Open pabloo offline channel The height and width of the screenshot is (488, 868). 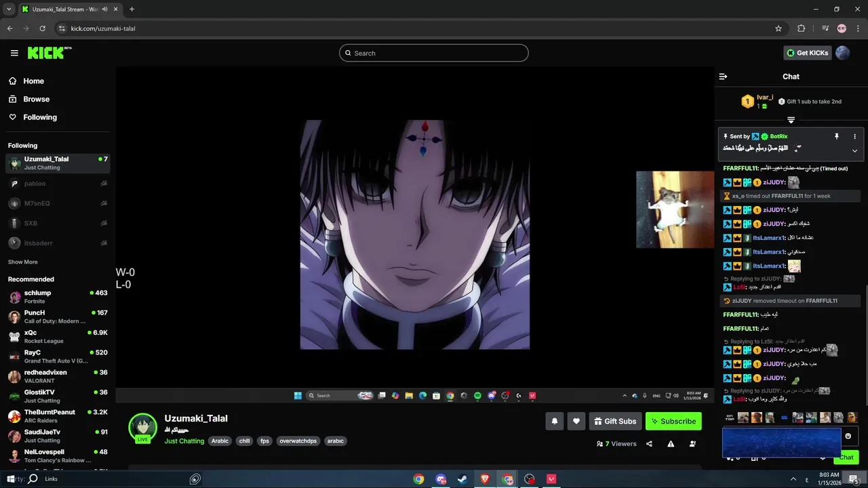pos(58,184)
